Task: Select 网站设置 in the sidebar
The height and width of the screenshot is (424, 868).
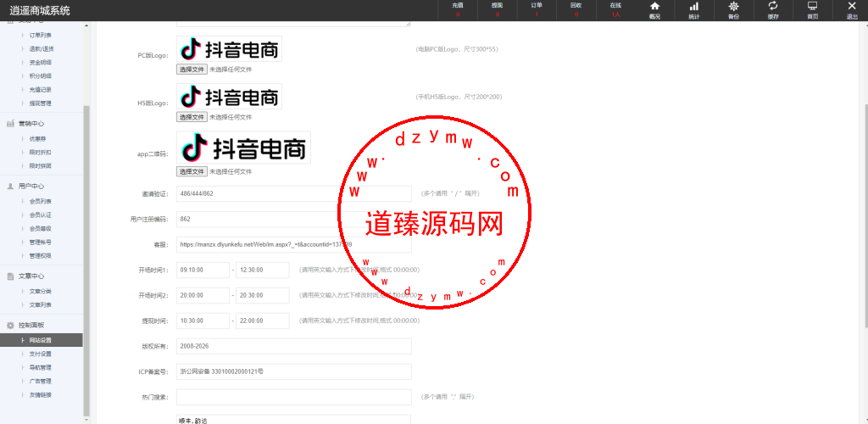Action: coord(41,340)
